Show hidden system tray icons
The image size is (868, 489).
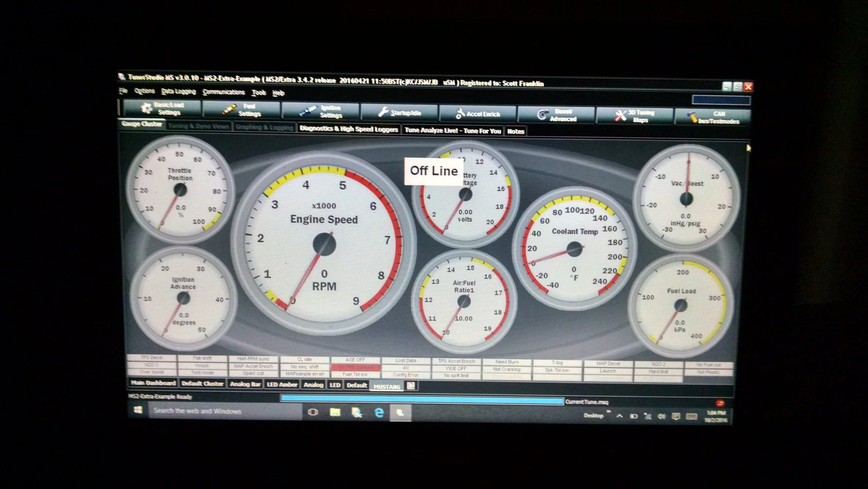point(620,416)
